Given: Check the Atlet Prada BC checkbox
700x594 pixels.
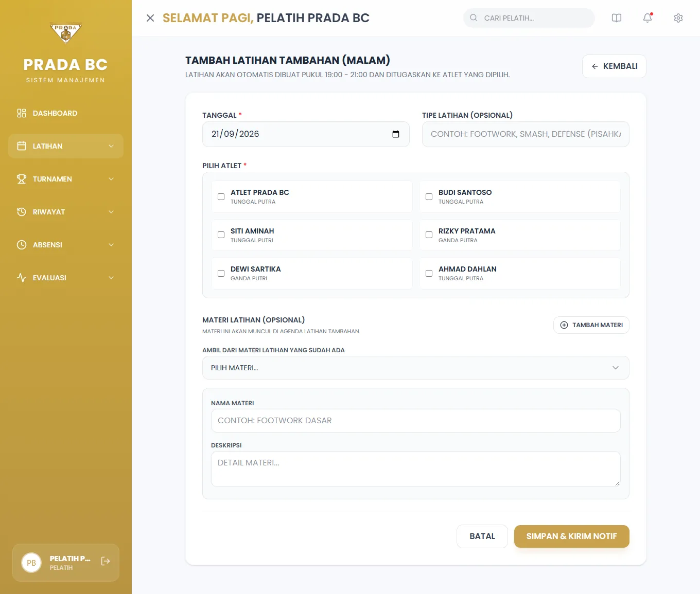Looking at the screenshot, I should point(221,196).
